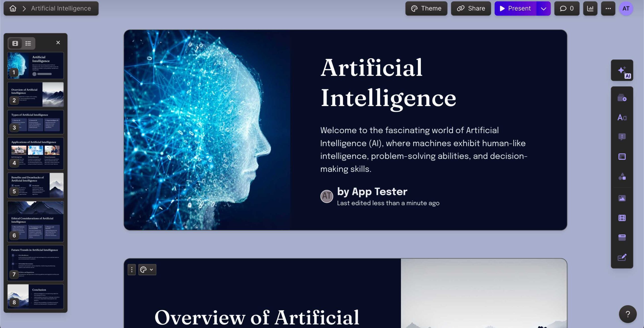Open the Theme settings panel
This screenshot has width=644, height=328.
point(426,8)
